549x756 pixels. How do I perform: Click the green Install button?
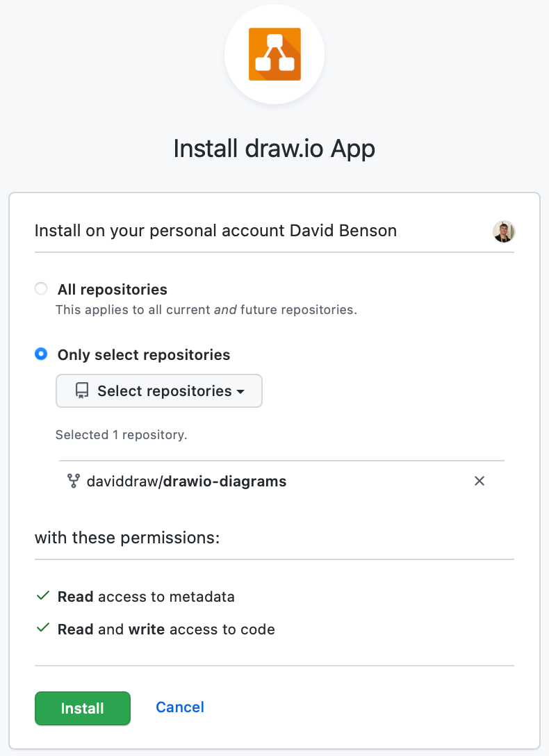pyautogui.click(x=82, y=708)
